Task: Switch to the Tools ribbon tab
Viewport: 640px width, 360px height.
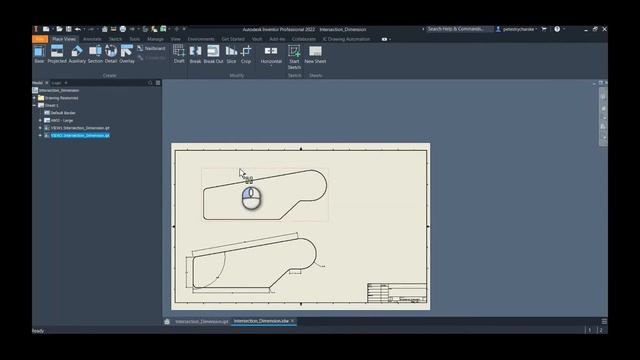Action: (135, 39)
